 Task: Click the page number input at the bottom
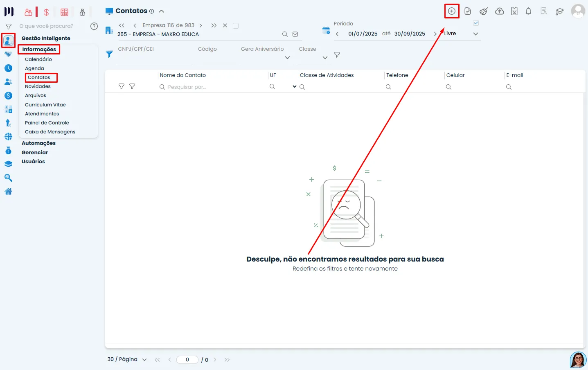tap(187, 360)
